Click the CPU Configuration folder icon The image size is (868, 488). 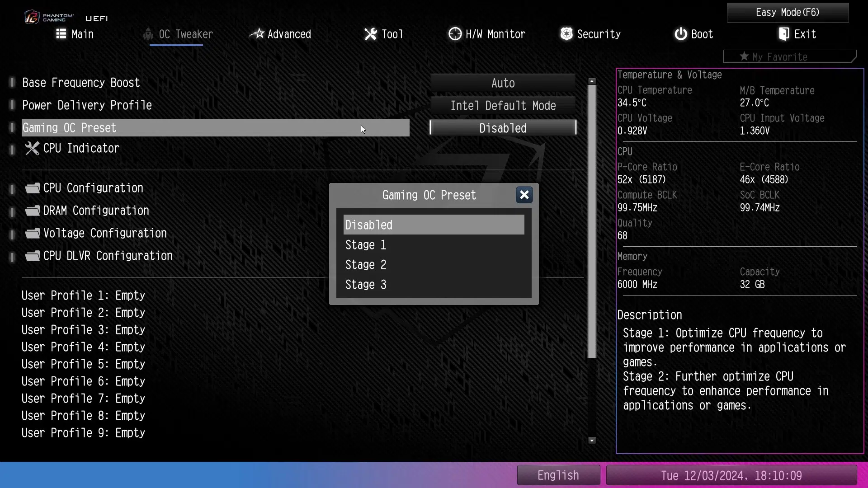point(32,188)
